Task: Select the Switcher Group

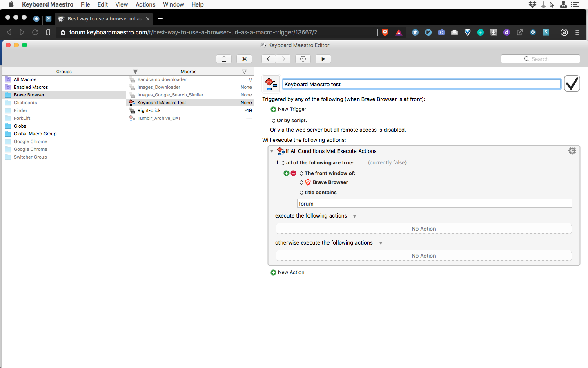Action: (64, 157)
